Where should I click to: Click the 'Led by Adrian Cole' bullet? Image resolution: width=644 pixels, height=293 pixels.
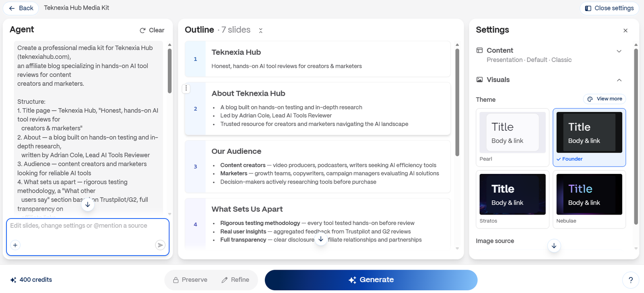[x=276, y=116]
